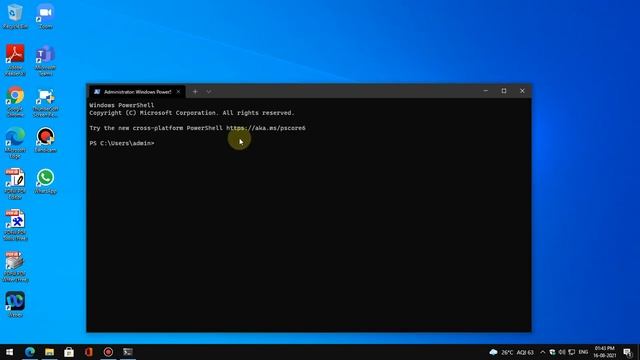
Task: Open the clock and date flyout
Action: tap(604, 352)
